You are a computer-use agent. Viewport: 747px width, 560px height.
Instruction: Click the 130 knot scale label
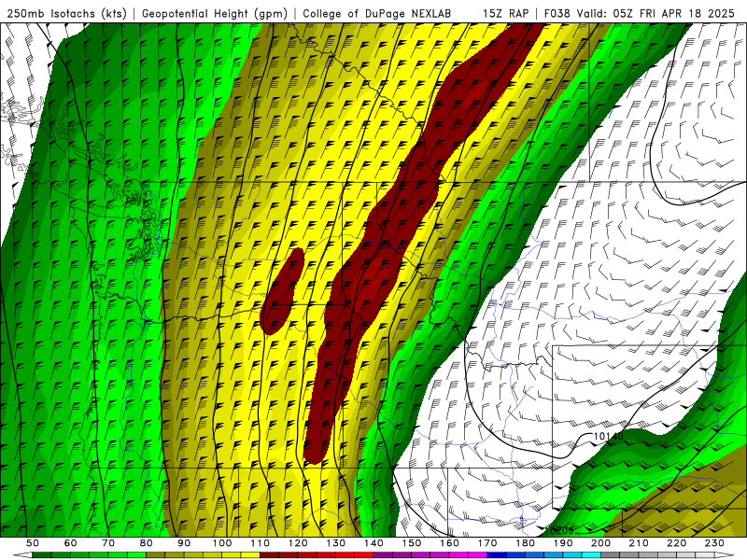pos(335,543)
